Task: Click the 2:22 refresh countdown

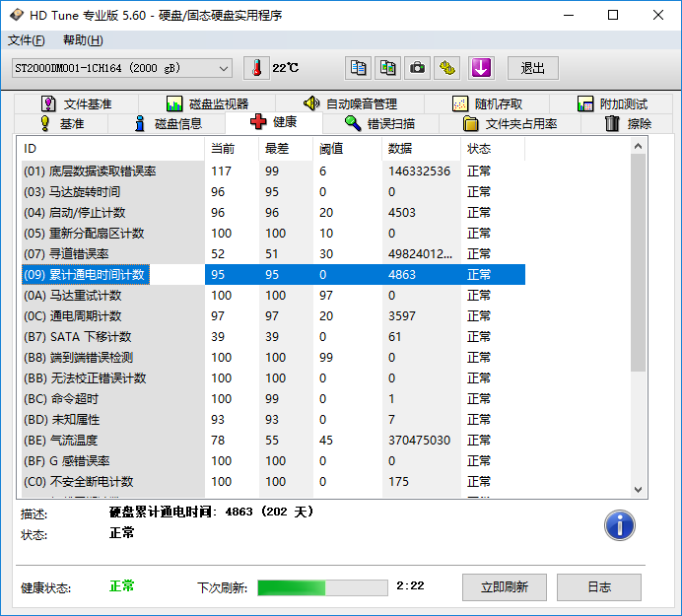Action: 410,585
